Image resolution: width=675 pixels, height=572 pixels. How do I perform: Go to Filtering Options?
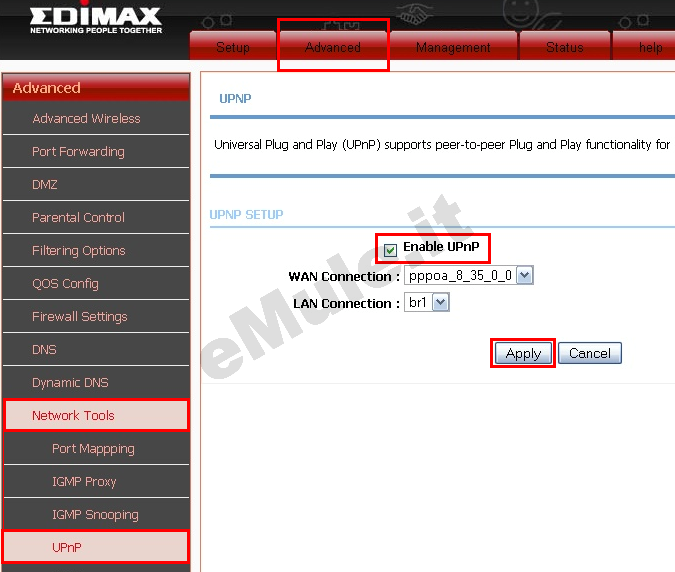point(96,250)
